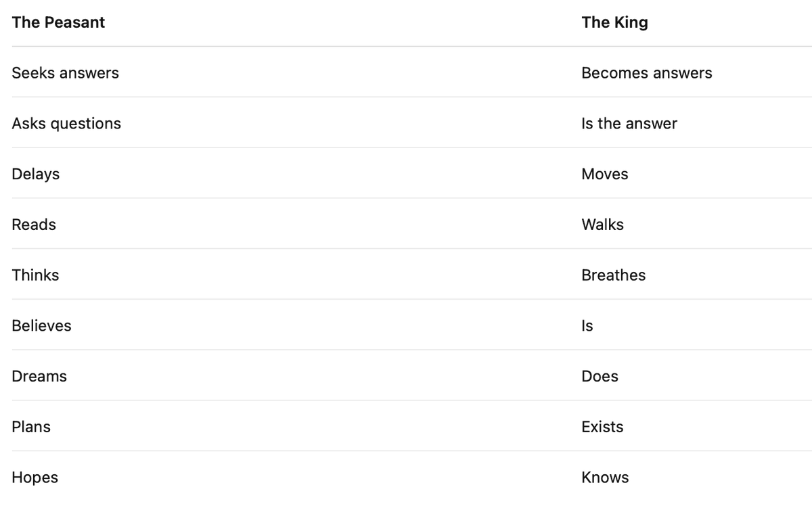This screenshot has height=508, width=812.
Task: Click on the "Moves" cell
Action: click(x=604, y=175)
